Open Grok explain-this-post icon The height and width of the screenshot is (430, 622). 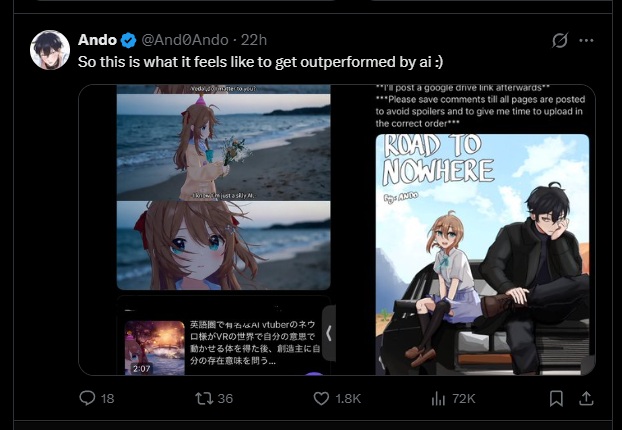[x=560, y=40]
